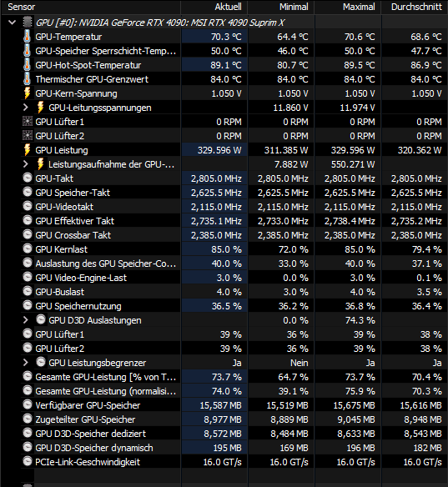The height and width of the screenshot is (487, 448).
Task: Click the GPU chip icon beside NVIDIA GeForce RTX 4090
Action: tap(28, 22)
